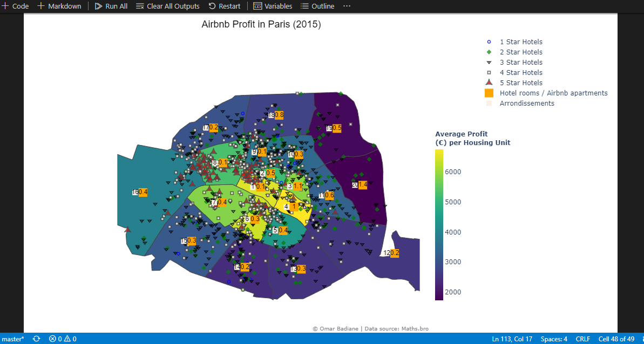Toggle 5 Star Hotels legend entry
644x344 pixels.
point(514,83)
